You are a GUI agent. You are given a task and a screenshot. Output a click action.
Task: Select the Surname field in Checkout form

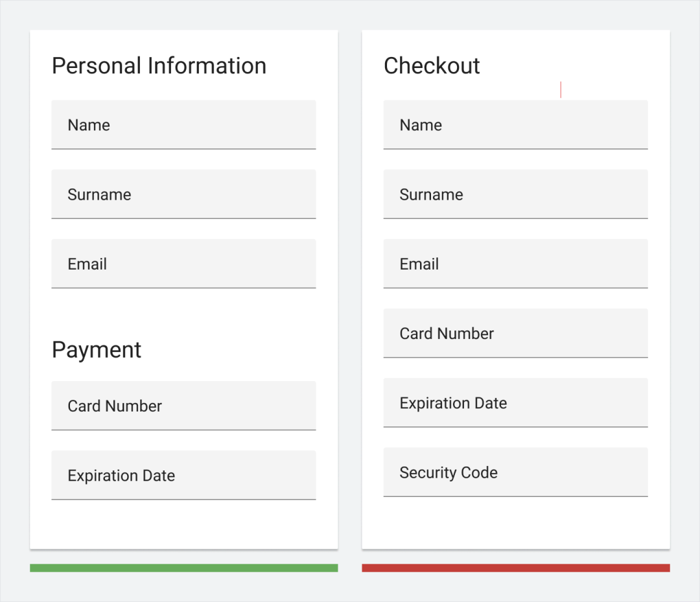tap(515, 194)
